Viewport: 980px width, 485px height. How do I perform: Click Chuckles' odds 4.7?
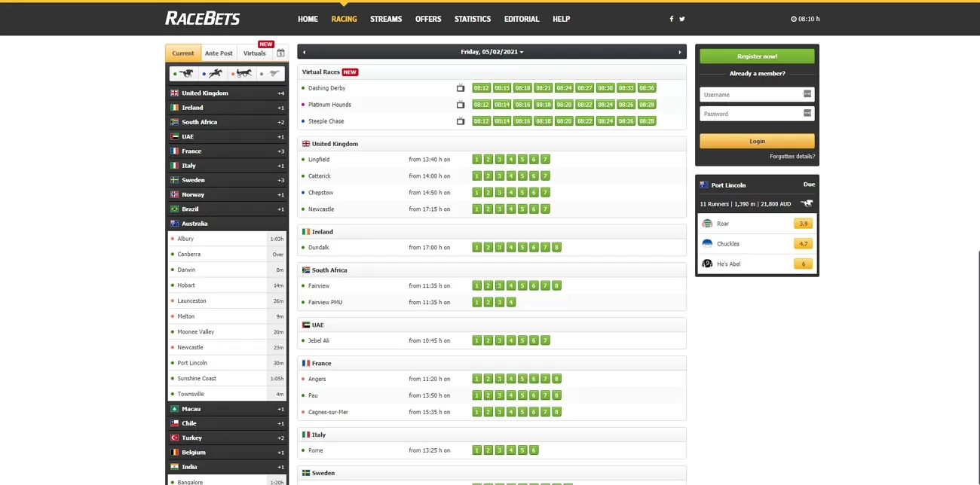803,244
